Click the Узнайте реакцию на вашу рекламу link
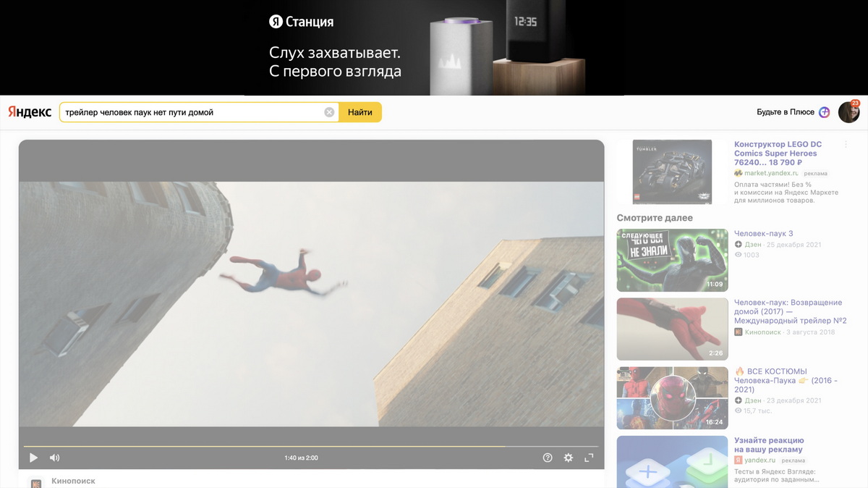The width and height of the screenshot is (868, 488). pos(769,445)
